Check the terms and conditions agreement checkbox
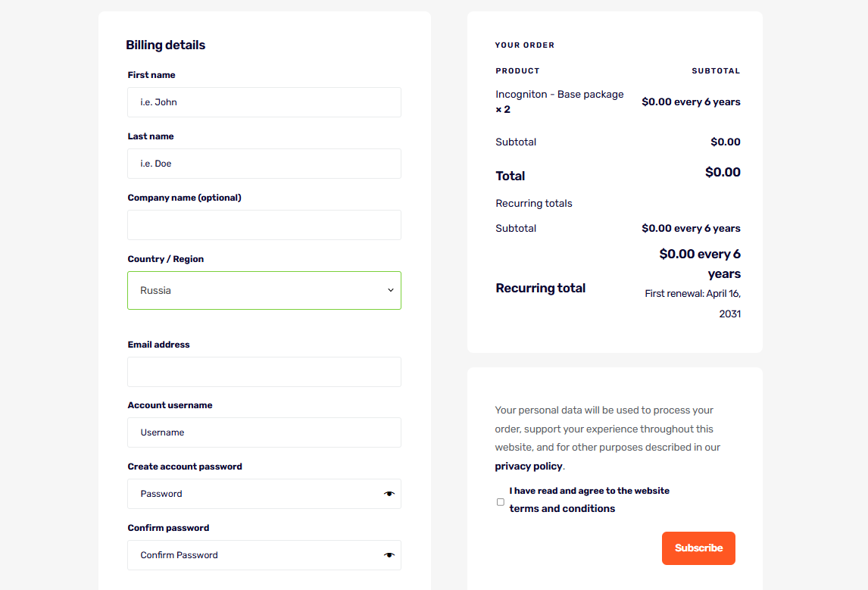Image resolution: width=868 pixels, height=590 pixels. (501, 502)
